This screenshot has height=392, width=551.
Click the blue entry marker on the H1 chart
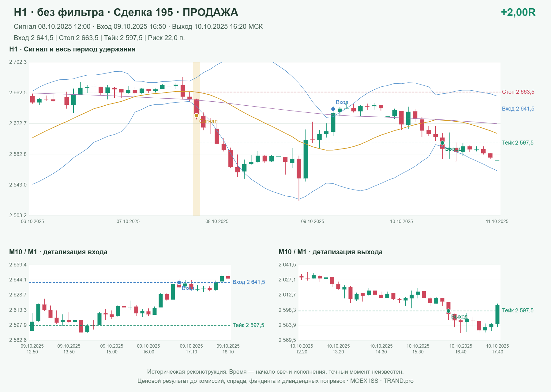point(333,109)
